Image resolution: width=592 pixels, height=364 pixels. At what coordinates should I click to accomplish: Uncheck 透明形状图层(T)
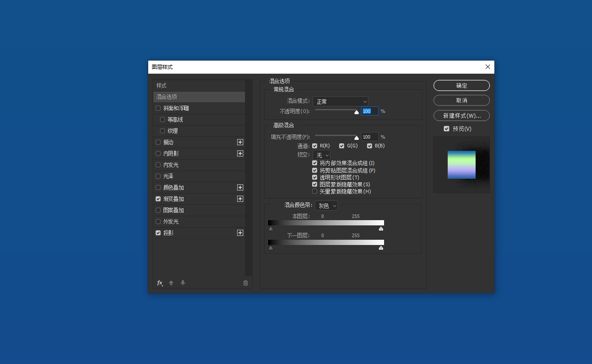315,177
